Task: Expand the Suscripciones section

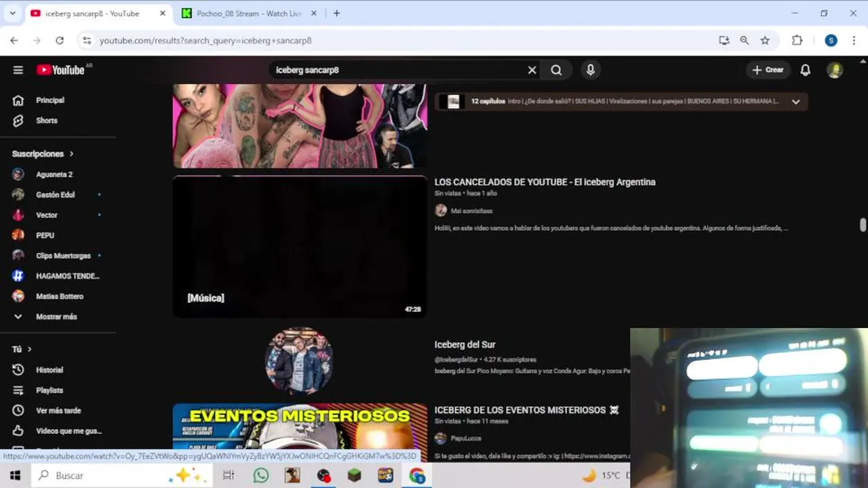Action: click(x=43, y=154)
